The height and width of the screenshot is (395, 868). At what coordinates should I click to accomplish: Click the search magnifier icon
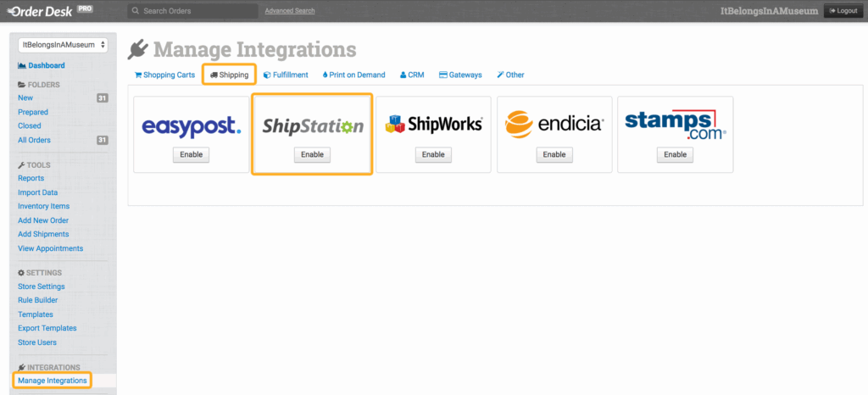point(136,11)
